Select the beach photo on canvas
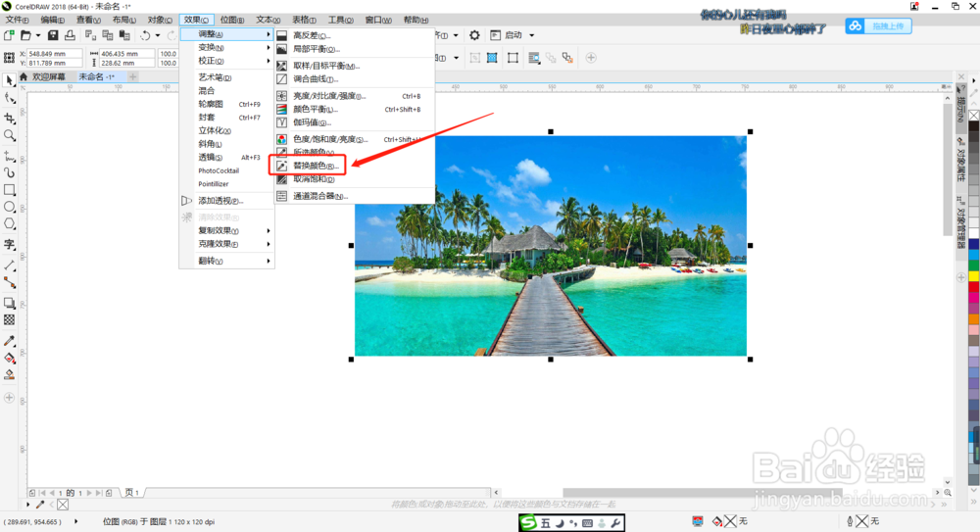This screenshot has height=532, width=980. [551, 246]
